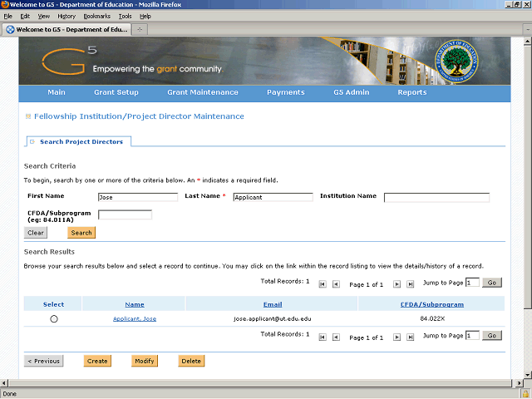Image resolution: width=532 pixels, height=399 pixels.
Task: Open the Bookmarks menu in Firefox
Action: (96, 17)
